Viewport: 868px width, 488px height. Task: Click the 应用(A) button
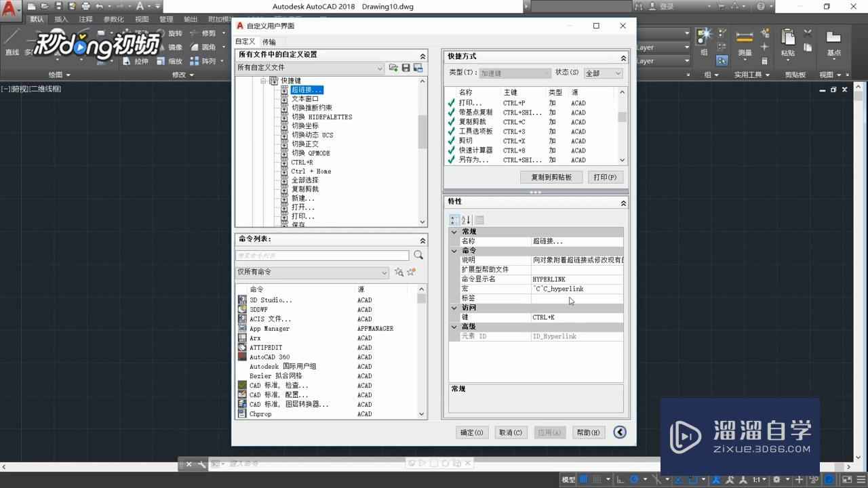tap(549, 432)
